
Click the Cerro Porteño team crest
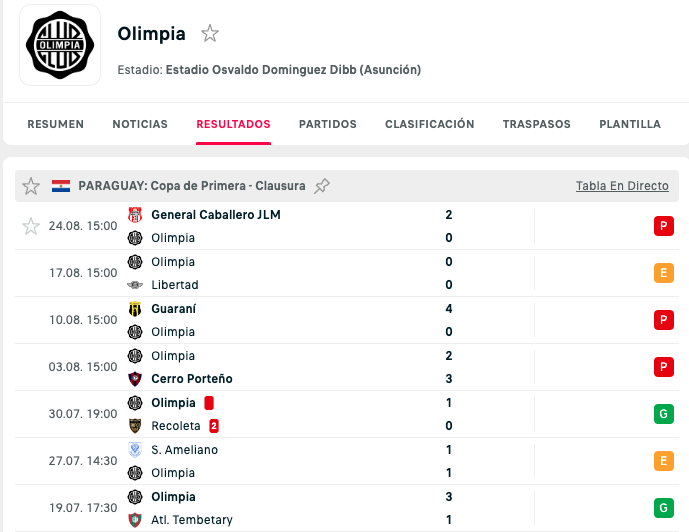pos(135,379)
